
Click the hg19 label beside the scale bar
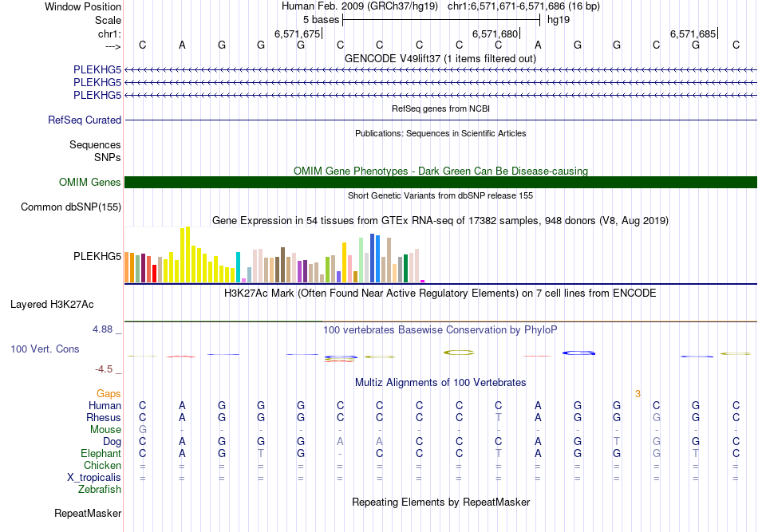tap(559, 20)
